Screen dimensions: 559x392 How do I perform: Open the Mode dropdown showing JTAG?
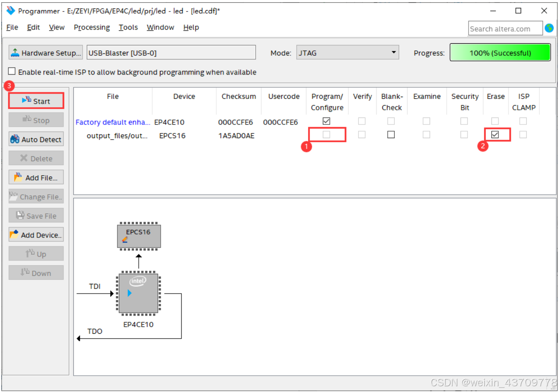coord(347,53)
